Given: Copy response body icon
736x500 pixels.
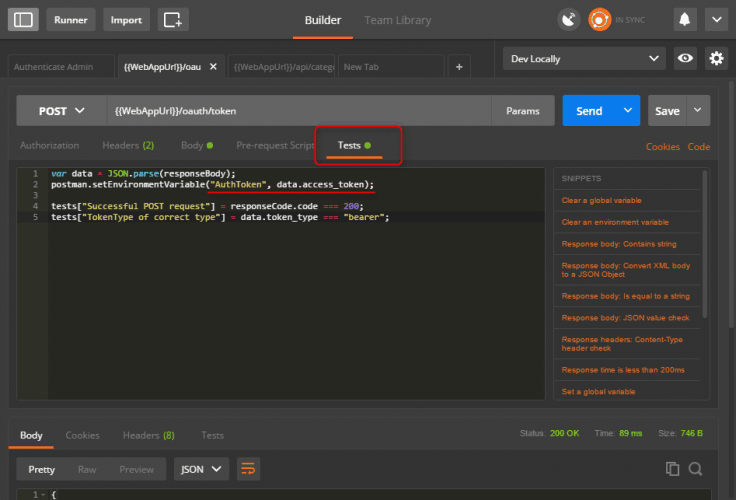Looking at the screenshot, I should point(673,468).
